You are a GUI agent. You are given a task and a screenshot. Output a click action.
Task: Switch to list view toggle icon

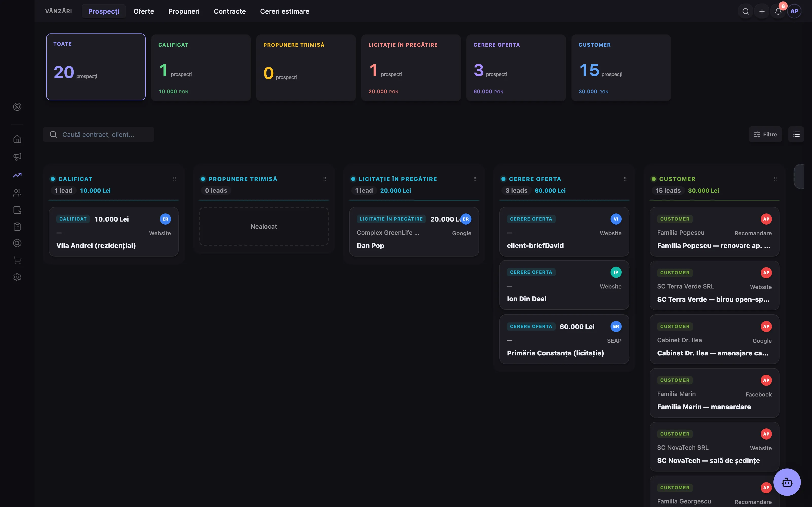click(796, 134)
